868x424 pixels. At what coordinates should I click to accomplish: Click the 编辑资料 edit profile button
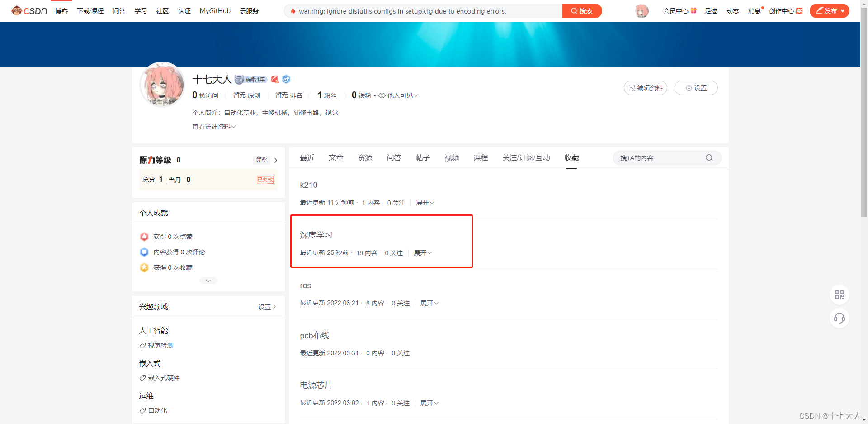645,88
